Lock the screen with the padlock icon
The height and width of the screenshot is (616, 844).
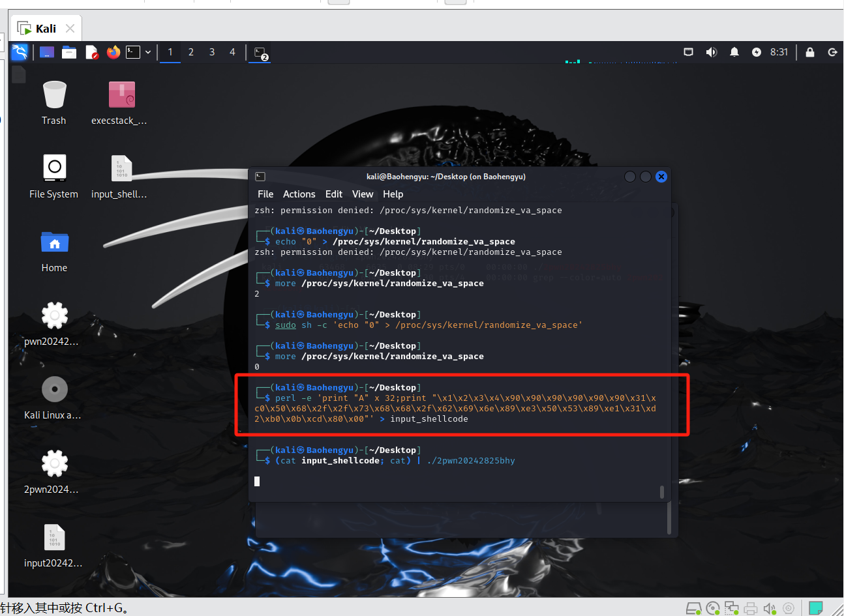810,52
